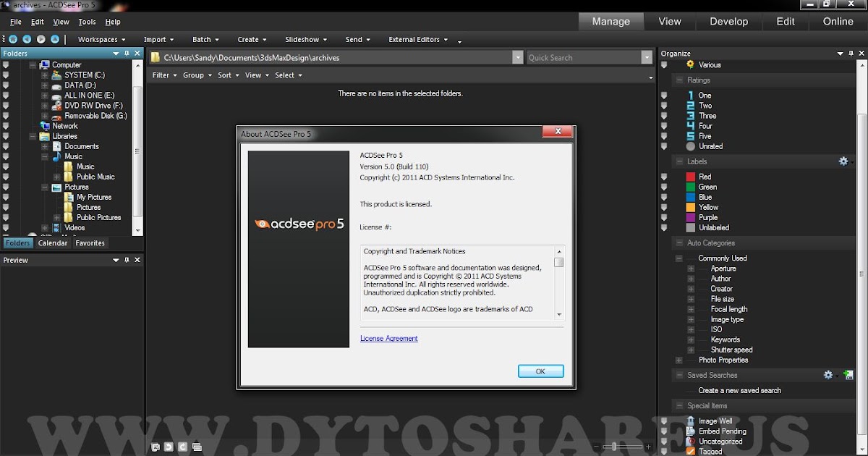The image size is (868, 456).
Task: Toggle the Tagged special item checkbox
Action: 690,452
